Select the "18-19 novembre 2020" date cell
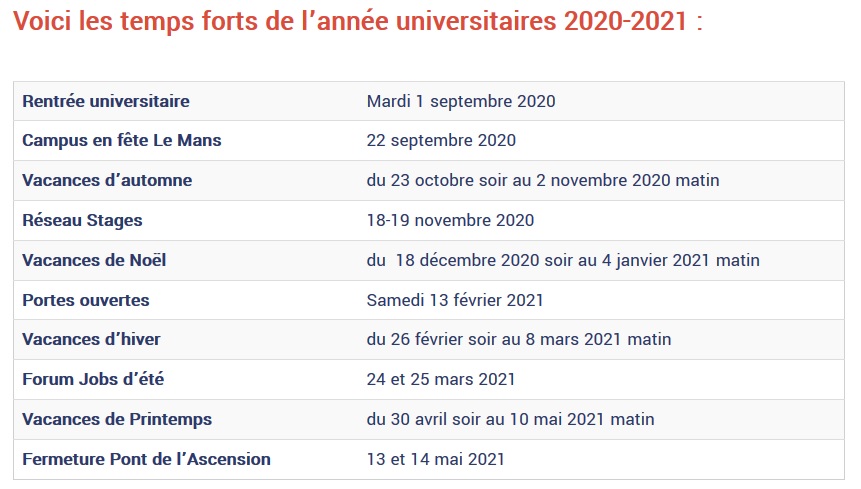The width and height of the screenshot is (861, 489). pyautogui.click(x=450, y=220)
